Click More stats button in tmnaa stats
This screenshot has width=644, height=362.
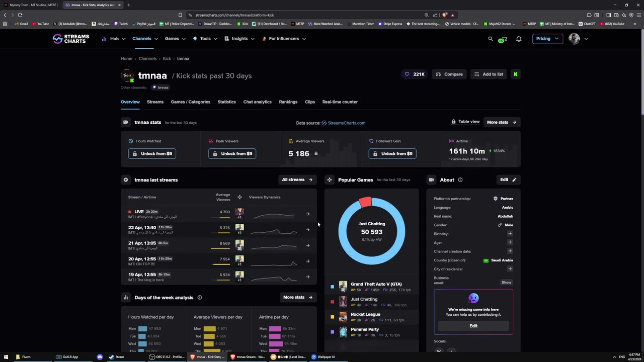[x=502, y=122]
